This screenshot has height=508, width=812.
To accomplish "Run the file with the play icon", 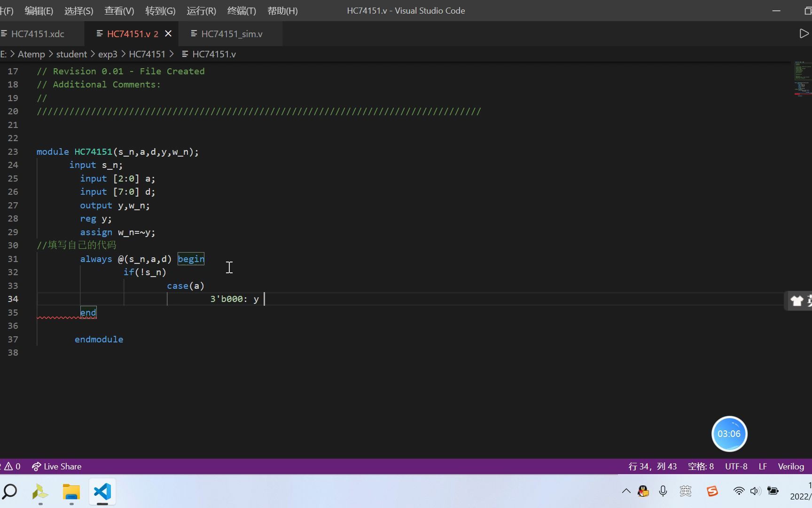I will (x=804, y=34).
